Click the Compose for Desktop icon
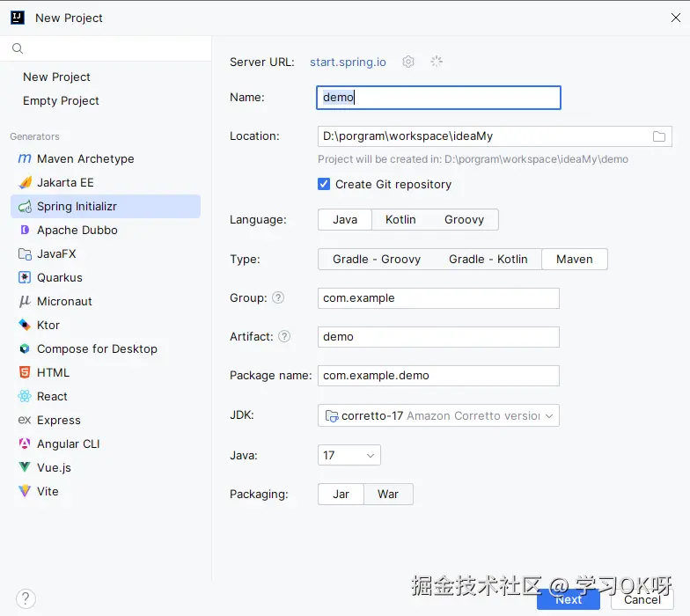Viewport: 690px width, 616px height. 25,348
